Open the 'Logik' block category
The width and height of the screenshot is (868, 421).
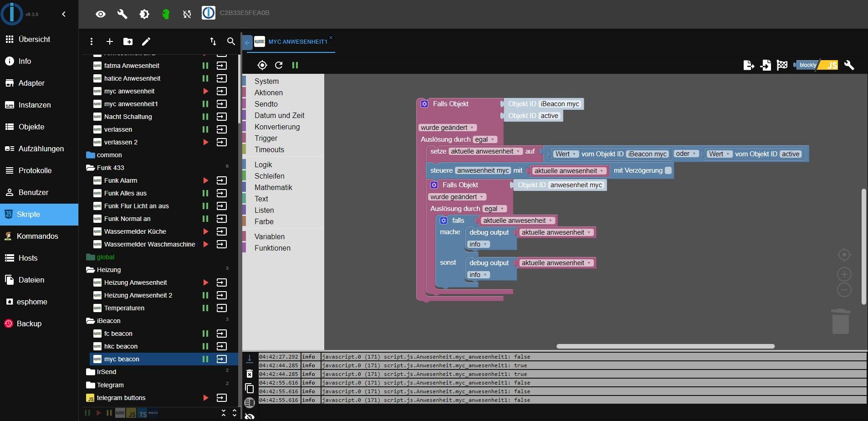tap(263, 164)
